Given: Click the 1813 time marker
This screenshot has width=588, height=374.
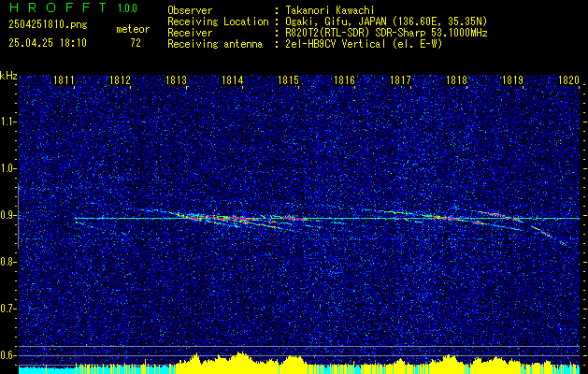Looking at the screenshot, I should click(177, 80).
